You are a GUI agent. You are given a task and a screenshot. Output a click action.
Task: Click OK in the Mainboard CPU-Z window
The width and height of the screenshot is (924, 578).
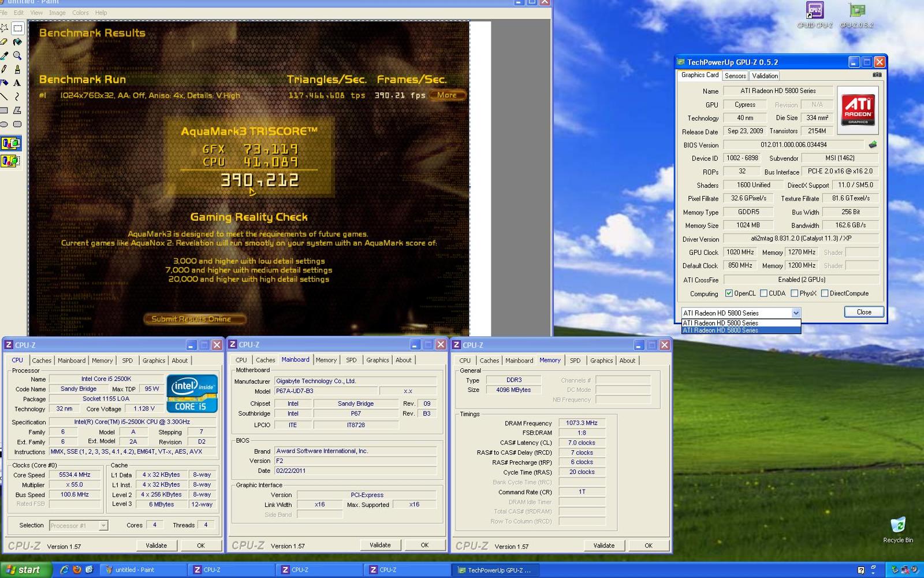click(424, 545)
